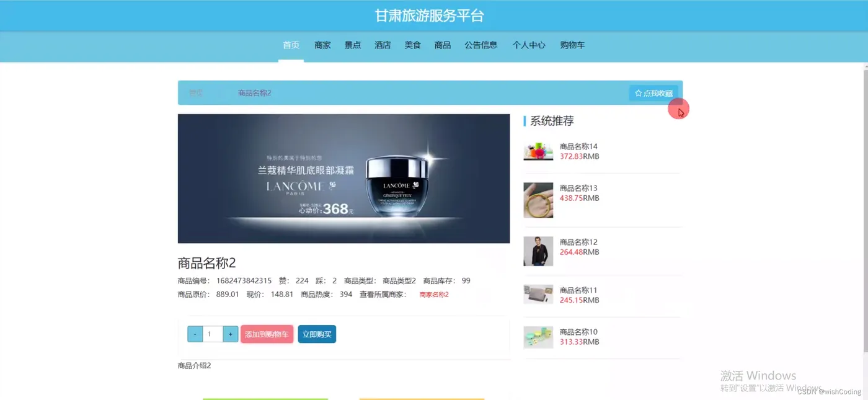Click the 甘肃旅游服务平台 site title
Viewport: 868px width, 400px height.
pos(429,16)
